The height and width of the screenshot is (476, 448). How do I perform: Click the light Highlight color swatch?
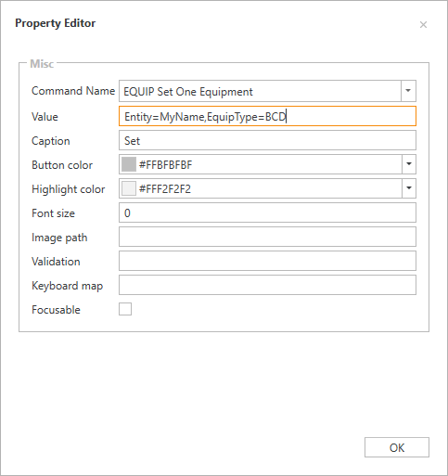coord(129,188)
